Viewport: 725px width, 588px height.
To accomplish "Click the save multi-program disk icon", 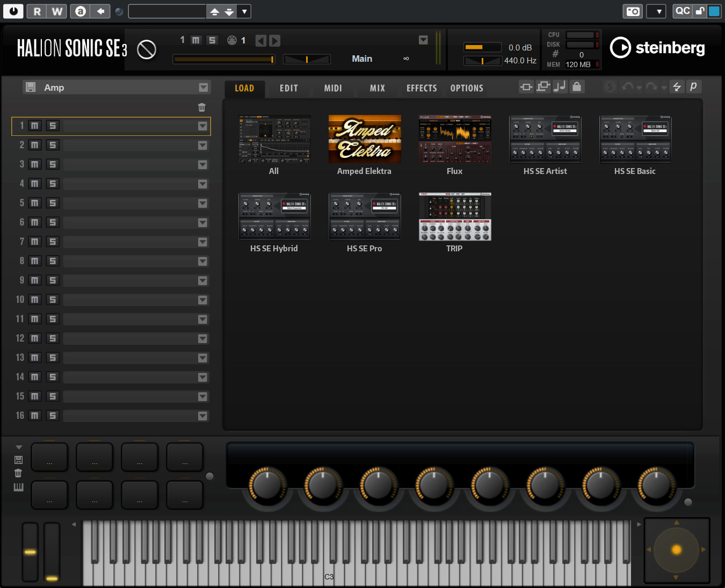I will [31, 87].
